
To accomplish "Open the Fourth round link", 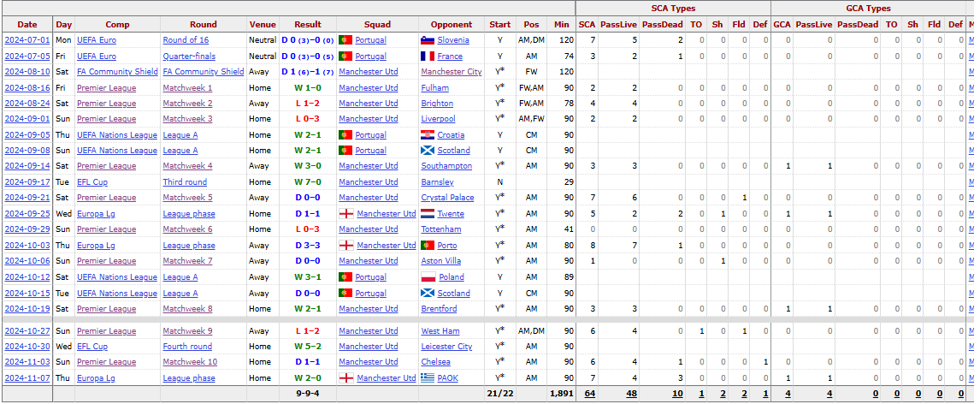I will tap(187, 347).
